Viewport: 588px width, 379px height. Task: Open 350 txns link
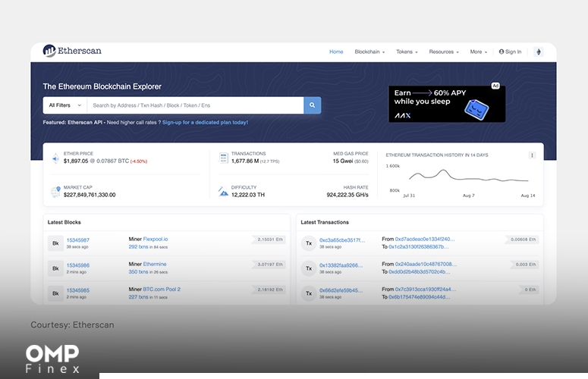138,272
